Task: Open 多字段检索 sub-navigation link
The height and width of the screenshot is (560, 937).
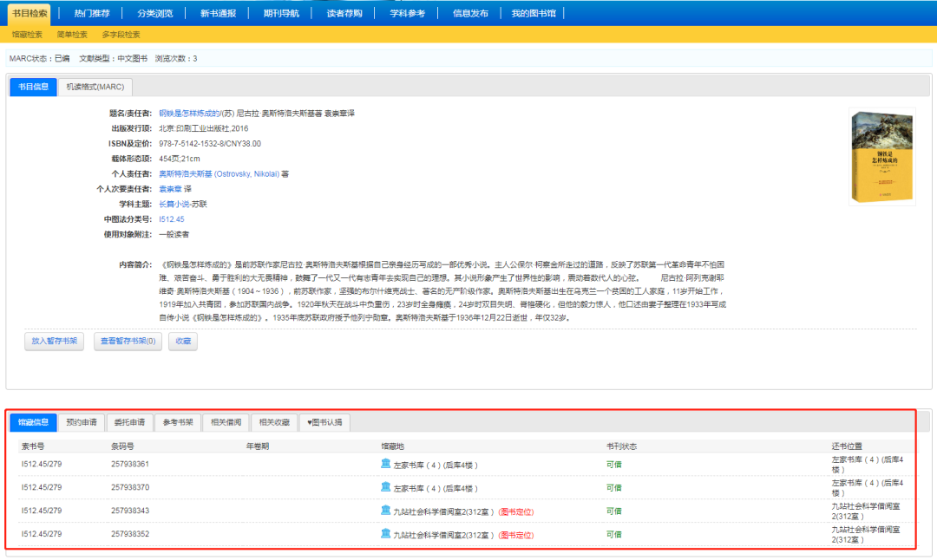Action: tap(121, 35)
